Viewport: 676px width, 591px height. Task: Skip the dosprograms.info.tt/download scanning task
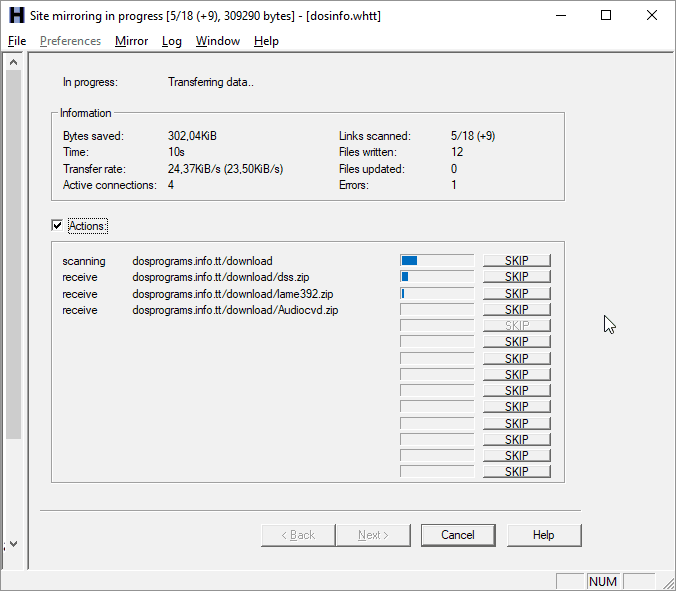click(516, 261)
